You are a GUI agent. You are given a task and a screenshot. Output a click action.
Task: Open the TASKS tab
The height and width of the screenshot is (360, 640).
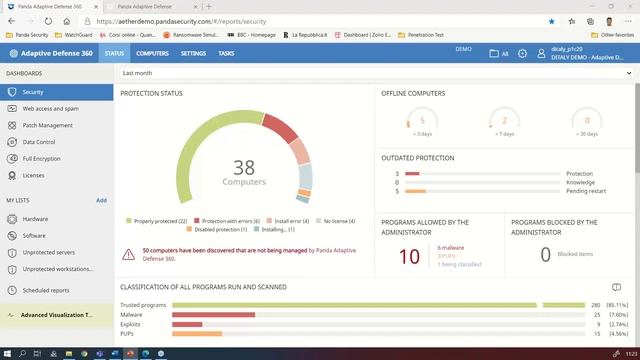coord(226,53)
